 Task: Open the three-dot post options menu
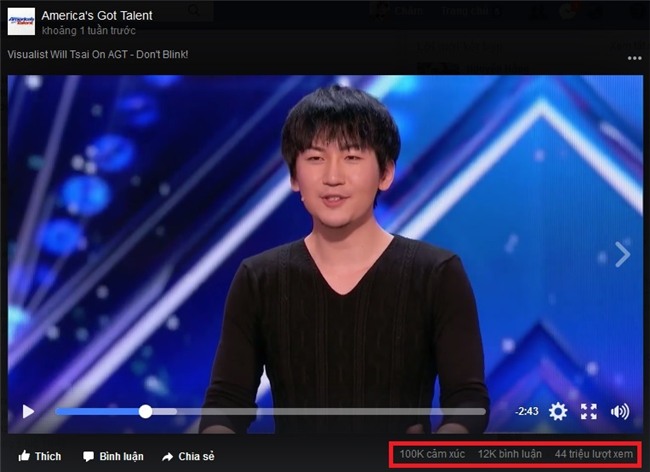pyautogui.click(x=634, y=58)
